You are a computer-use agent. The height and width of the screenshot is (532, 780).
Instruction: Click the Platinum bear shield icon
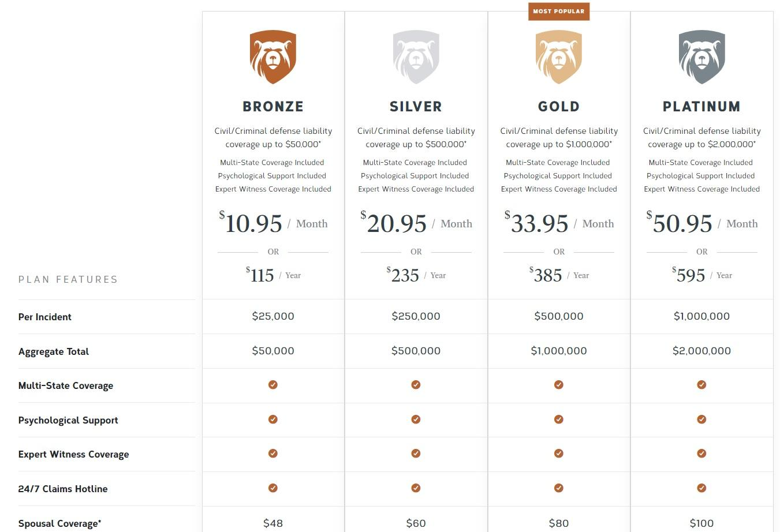[x=701, y=57]
